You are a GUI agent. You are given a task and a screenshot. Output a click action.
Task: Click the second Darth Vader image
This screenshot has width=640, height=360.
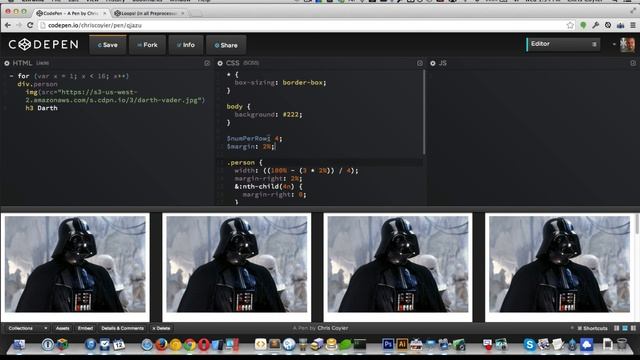pos(237,264)
